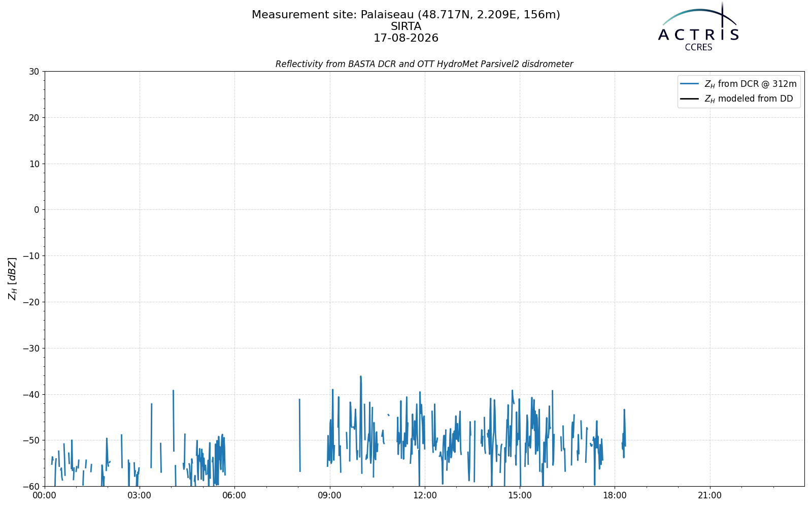Click y-axis tick label '20'
The height and width of the screenshot is (508, 812).
pyautogui.click(x=34, y=118)
